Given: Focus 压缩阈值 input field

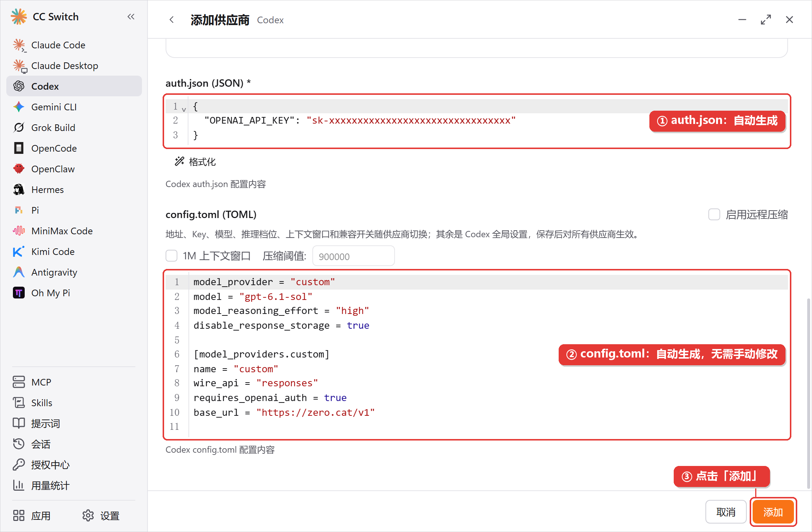Looking at the screenshot, I should tap(353, 256).
